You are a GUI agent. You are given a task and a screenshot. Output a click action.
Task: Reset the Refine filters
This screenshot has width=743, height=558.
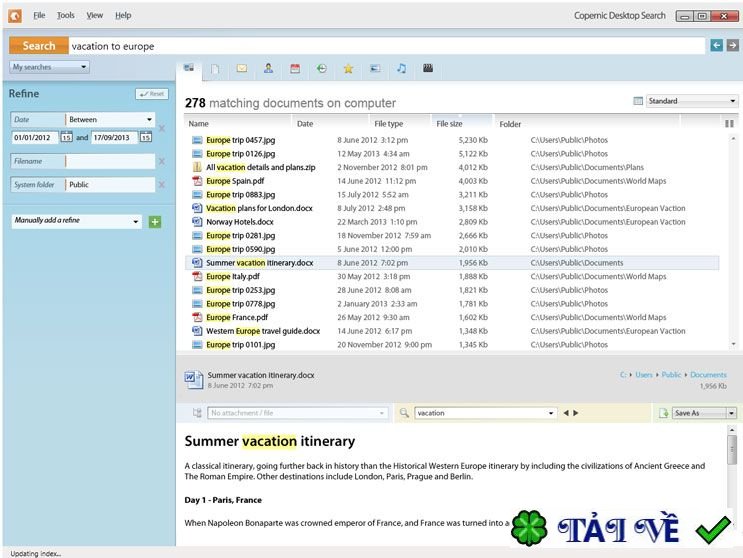click(152, 94)
